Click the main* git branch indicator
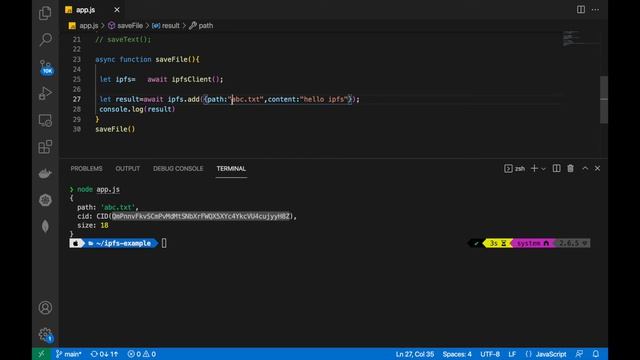The width and height of the screenshot is (640, 360). (x=69, y=354)
